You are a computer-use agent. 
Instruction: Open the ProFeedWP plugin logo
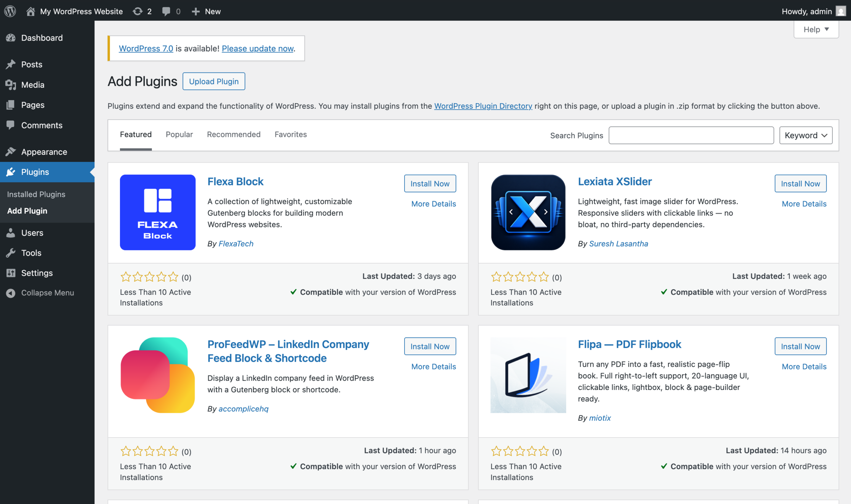pyautogui.click(x=158, y=375)
